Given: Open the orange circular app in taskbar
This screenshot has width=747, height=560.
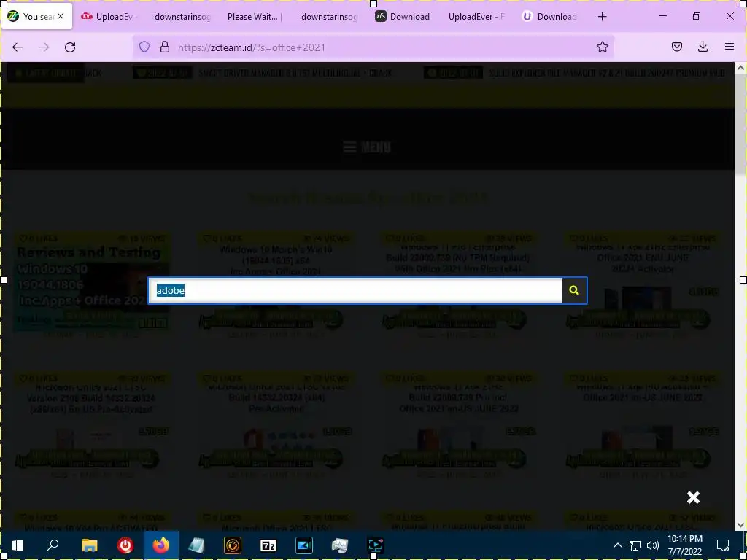Looking at the screenshot, I should [x=233, y=545].
